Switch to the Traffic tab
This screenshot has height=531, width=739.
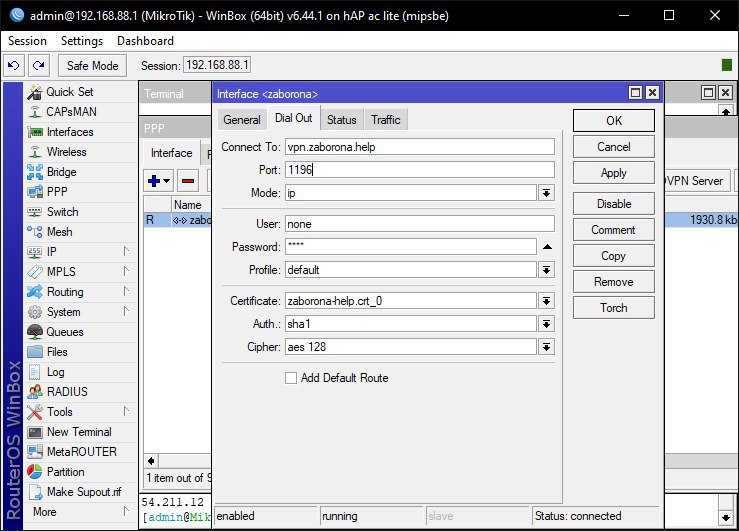click(x=386, y=120)
